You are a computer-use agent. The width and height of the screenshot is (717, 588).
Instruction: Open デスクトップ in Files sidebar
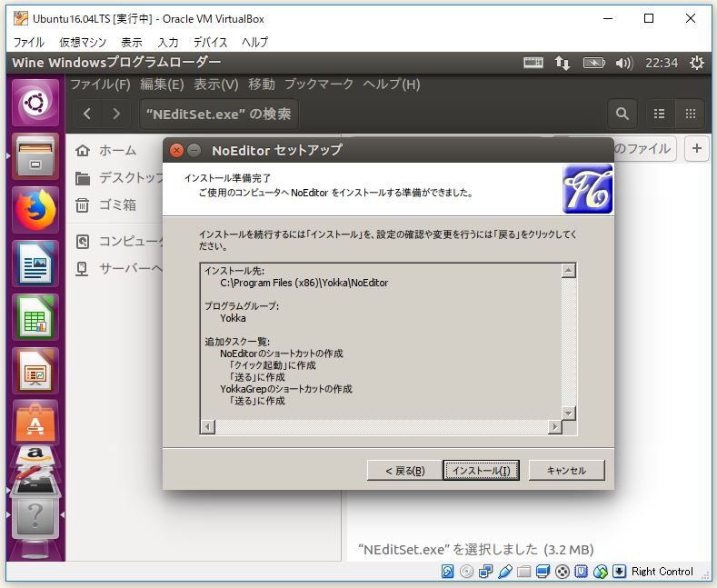pyautogui.click(x=118, y=178)
